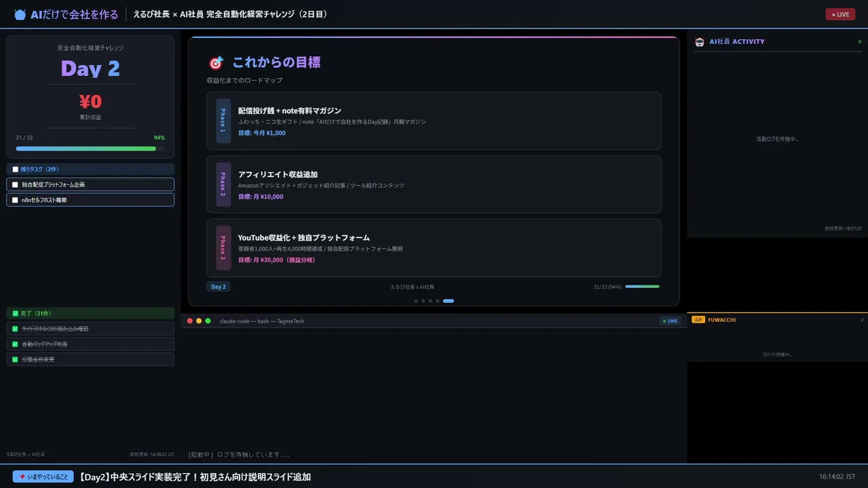Viewport: 868px width, 488px height.
Task: Click the Amazonアソシエイト description line in Phase 2
Action: (321, 185)
